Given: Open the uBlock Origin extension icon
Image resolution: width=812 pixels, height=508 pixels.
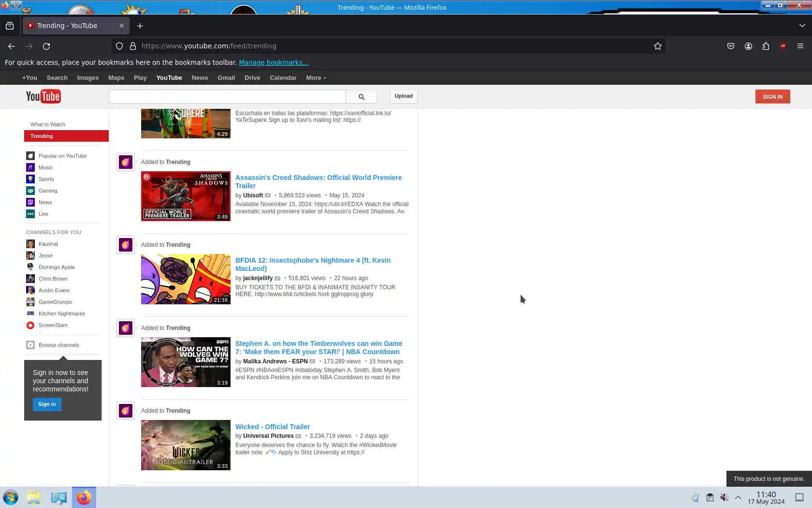Looking at the screenshot, I should coord(783,46).
